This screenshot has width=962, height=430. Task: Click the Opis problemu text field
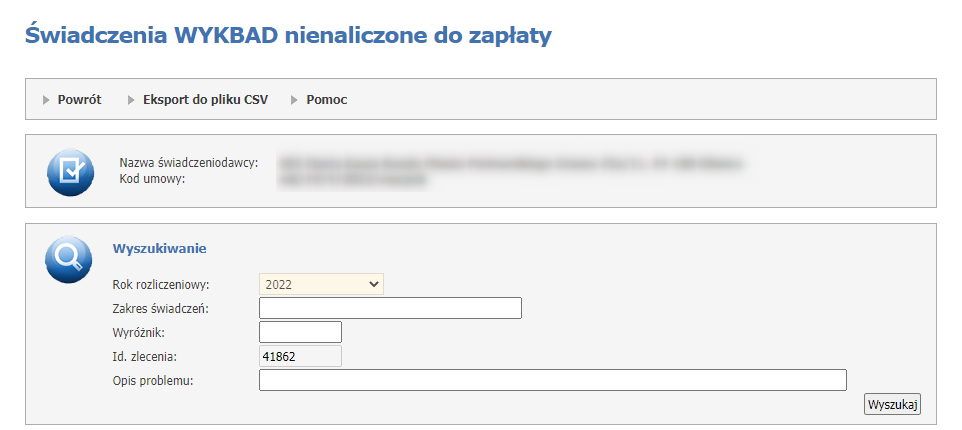pyautogui.click(x=552, y=380)
